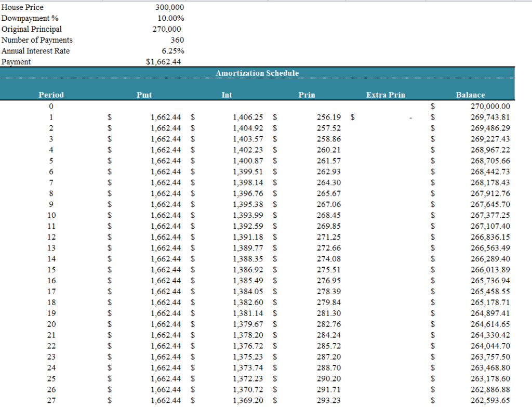Screen dimensions: 532x407
Task: Click the Amortization Schedule title
Action: tap(257, 73)
